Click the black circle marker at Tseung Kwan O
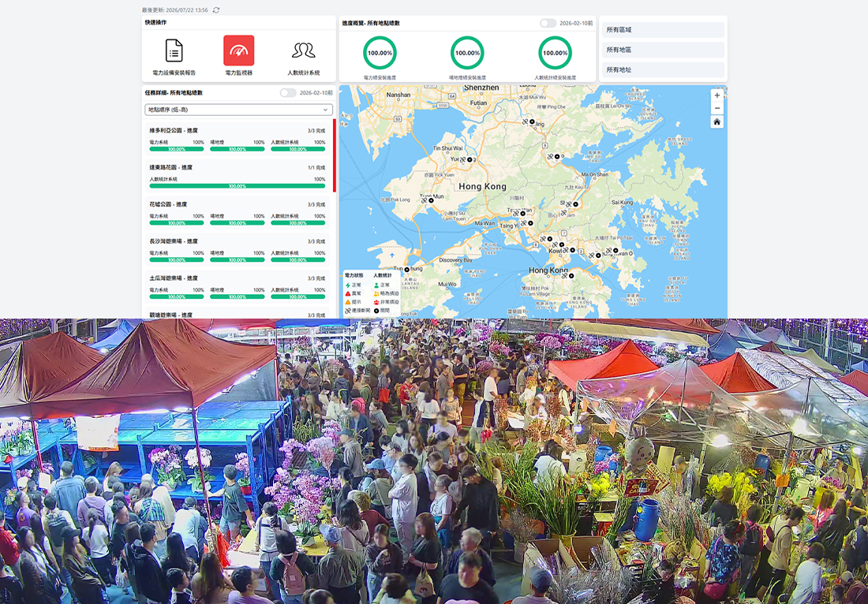Screen dimensions: 868x604 point(615,251)
